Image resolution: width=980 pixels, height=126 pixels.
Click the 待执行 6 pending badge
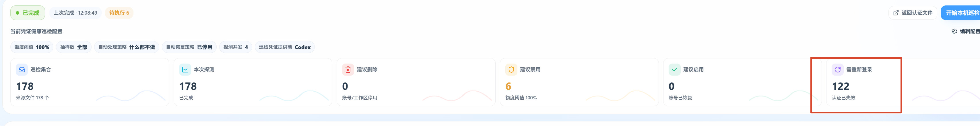pos(119,13)
